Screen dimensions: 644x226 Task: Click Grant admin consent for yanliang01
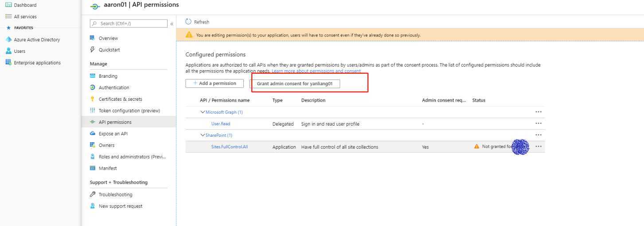coord(295,84)
